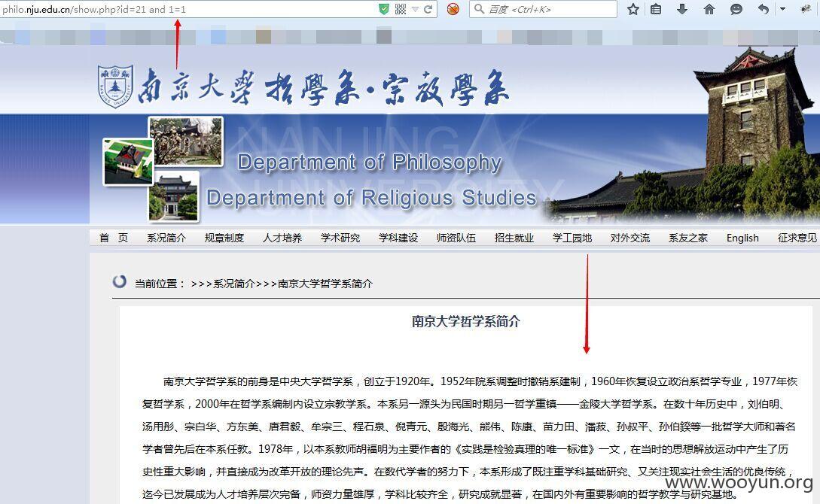Click the blossoming garden photo thumbnail
The width and height of the screenshot is (820, 504).
click(186, 141)
